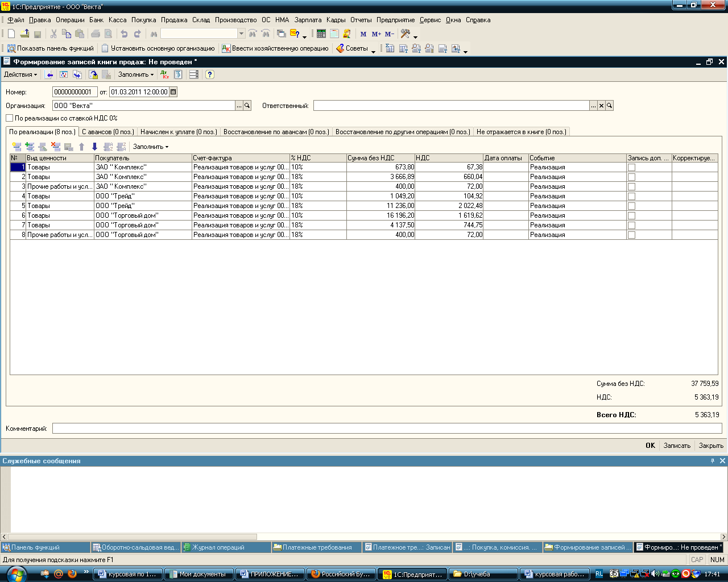
Task: Click the Дт/Кт posting result icon
Action: pos(165,74)
